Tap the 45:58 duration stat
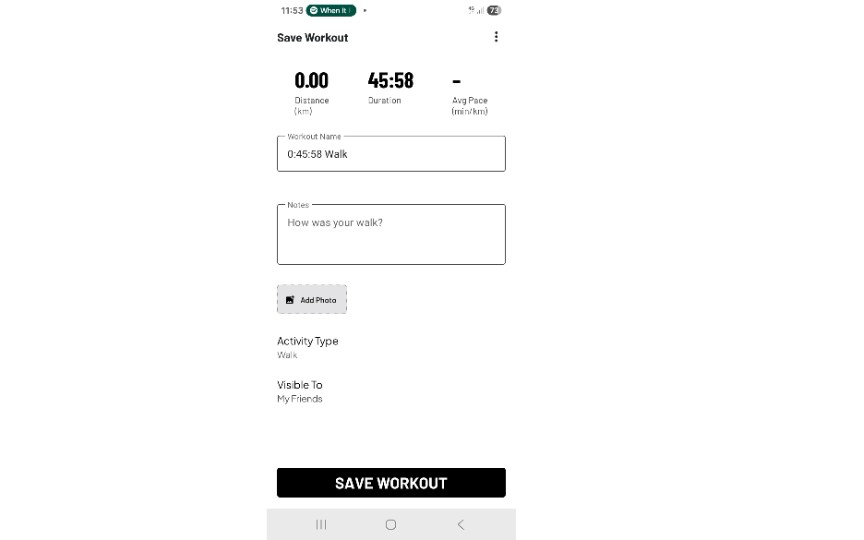This screenshot has height=540, width=864. tap(390, 81)
